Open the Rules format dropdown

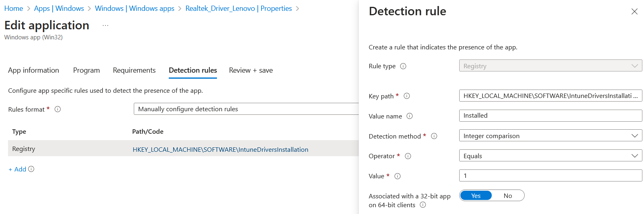(x=246, y=109)
